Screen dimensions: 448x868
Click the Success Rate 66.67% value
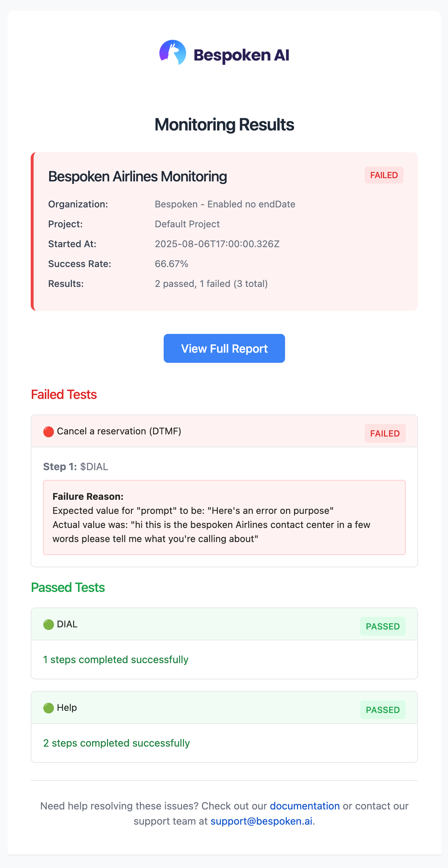click(x=172, y=264)
